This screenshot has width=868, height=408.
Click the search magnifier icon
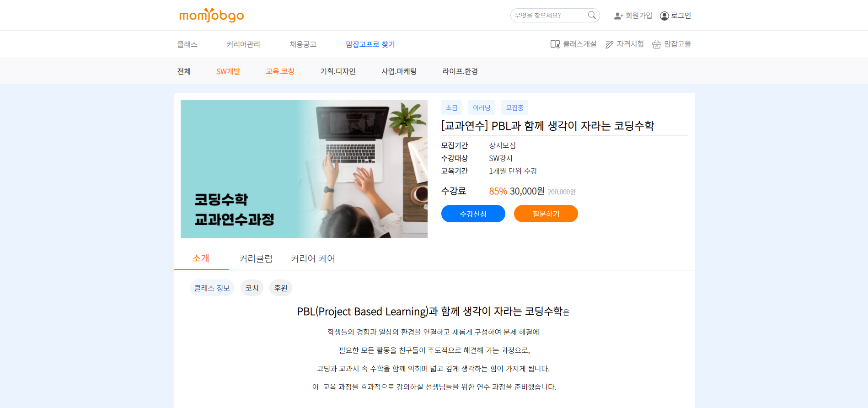pos(592,15)
